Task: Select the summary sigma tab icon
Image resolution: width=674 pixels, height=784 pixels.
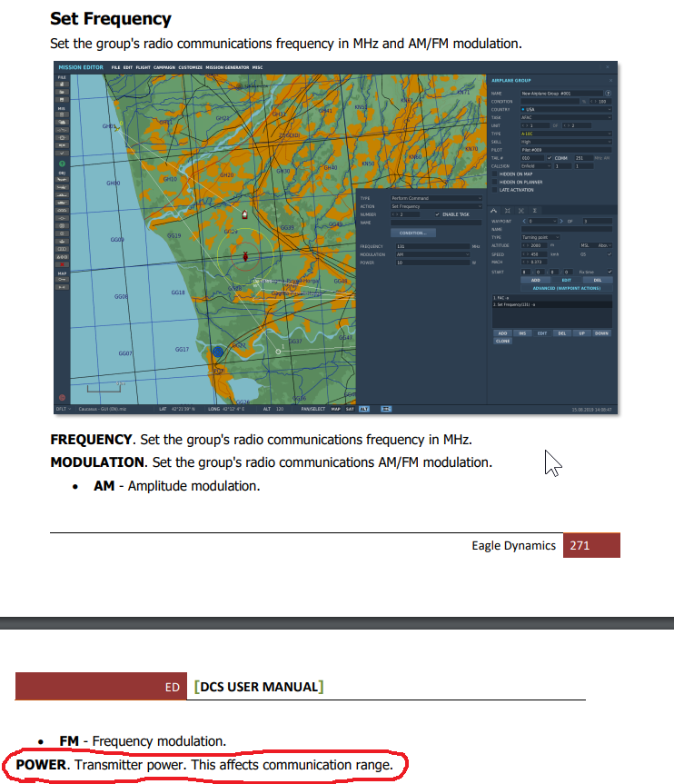Action: 534,211
